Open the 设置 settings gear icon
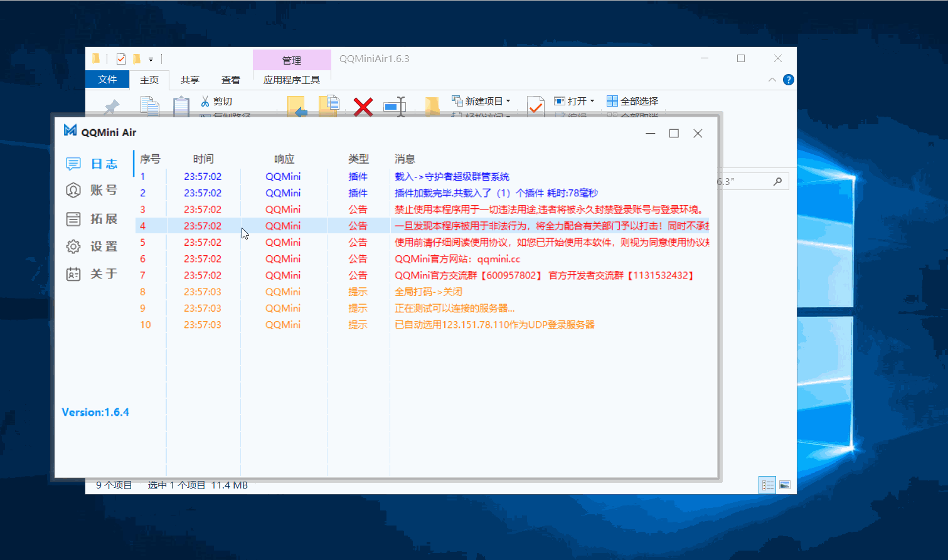Image resolution: width=948 pixels, height=560 pixels. click(73, 246)
